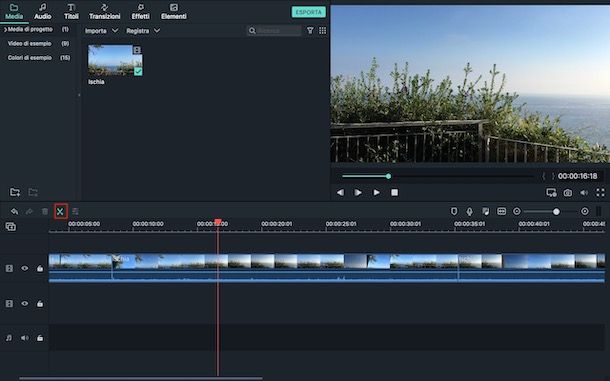
Task: Click the green checkmark on Ischia thumbnail
Action: [138, 71]
